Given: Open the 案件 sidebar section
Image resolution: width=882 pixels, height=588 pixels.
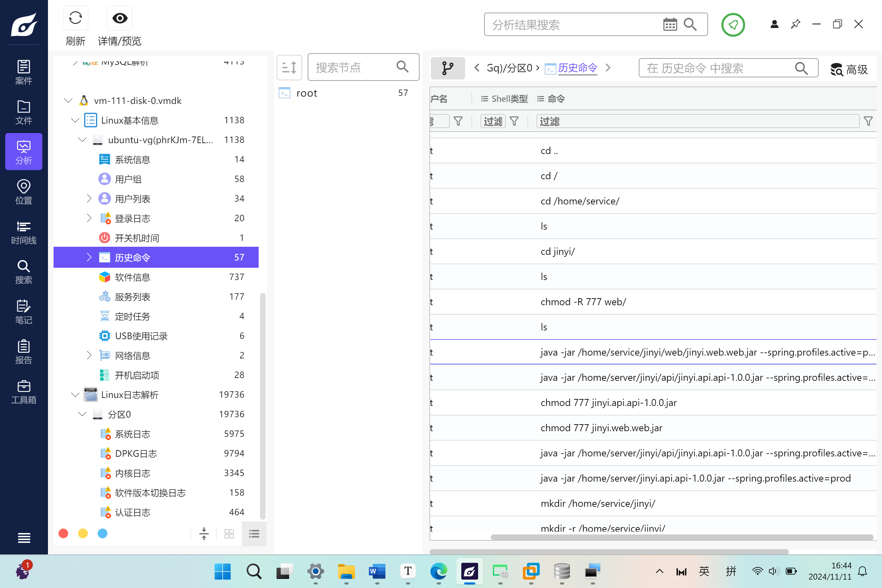Looking at the screenshot, I should [x=24, y=72].
